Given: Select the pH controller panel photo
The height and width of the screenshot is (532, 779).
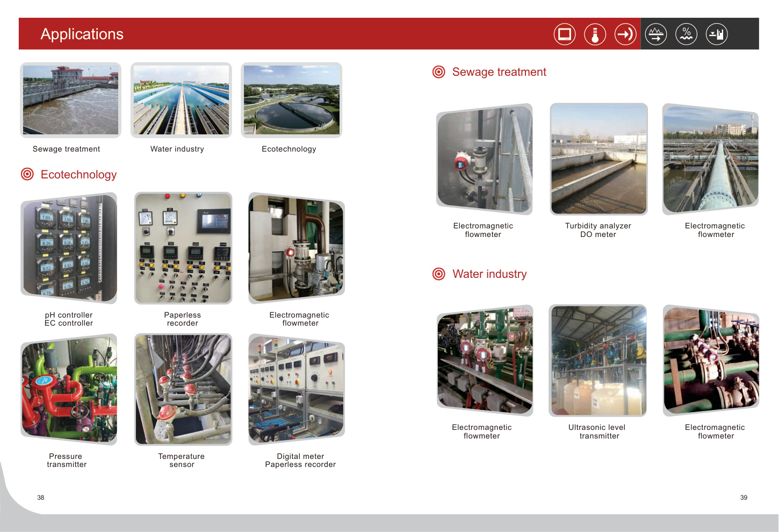Looking at the screenshot, I should pos(69,248).
